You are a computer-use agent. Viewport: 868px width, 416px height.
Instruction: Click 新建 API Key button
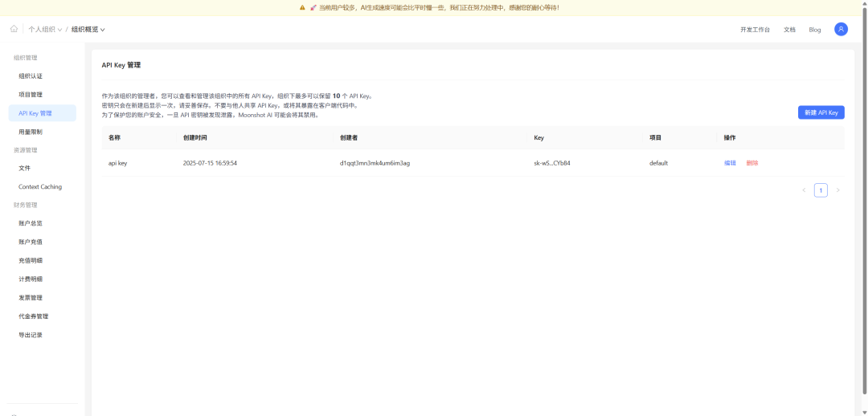pos(821,112)
